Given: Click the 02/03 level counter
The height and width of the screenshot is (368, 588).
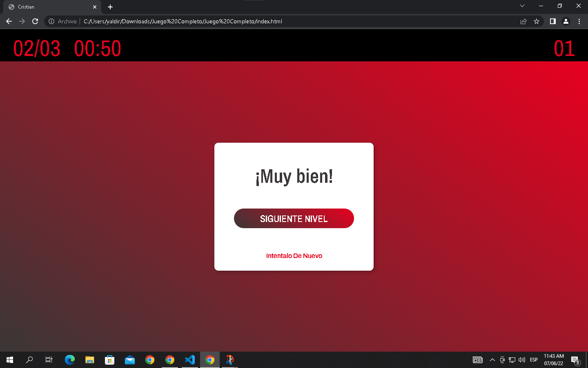Looking at the screenshot, I should [x=37, y=48].
